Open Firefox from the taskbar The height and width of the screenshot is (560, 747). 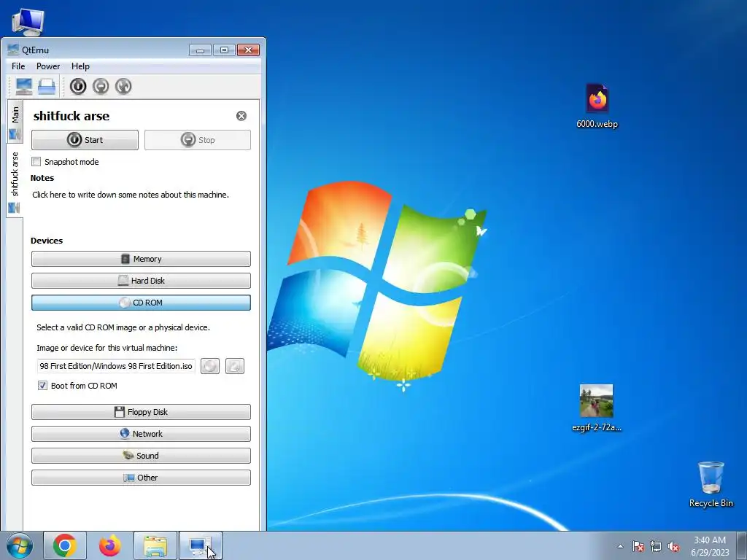tap(110, 545)
